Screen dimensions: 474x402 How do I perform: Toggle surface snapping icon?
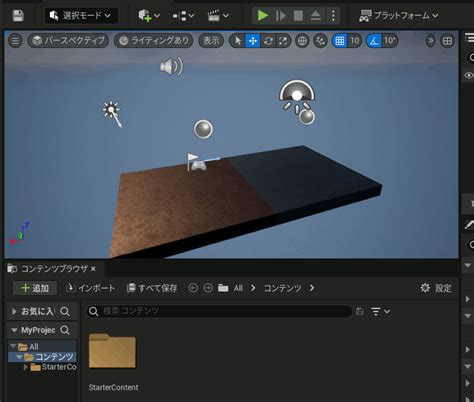(320, 41)
